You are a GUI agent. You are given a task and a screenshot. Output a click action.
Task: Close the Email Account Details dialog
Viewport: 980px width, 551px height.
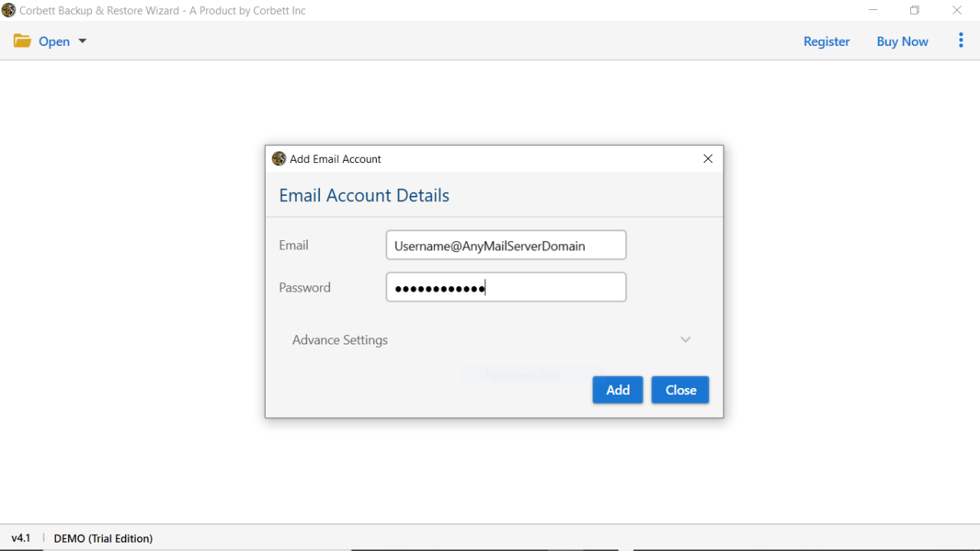click(680, 390)
